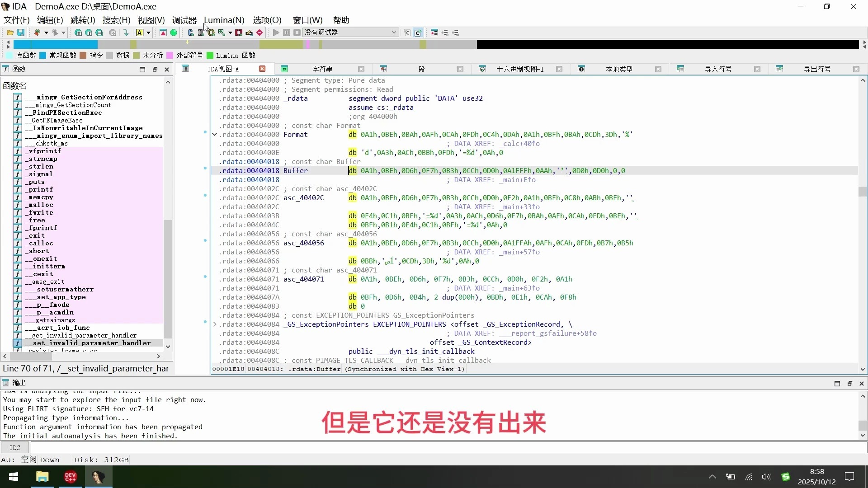Start the debugger with the green play icon
Screen dimensions: 868x488
click(x=275, y=32)
